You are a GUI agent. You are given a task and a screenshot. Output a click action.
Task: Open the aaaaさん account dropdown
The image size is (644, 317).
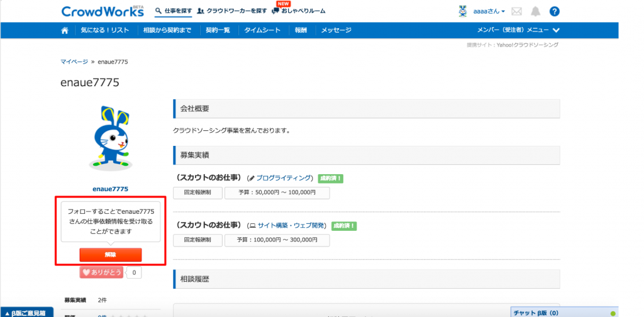[489, 11]
